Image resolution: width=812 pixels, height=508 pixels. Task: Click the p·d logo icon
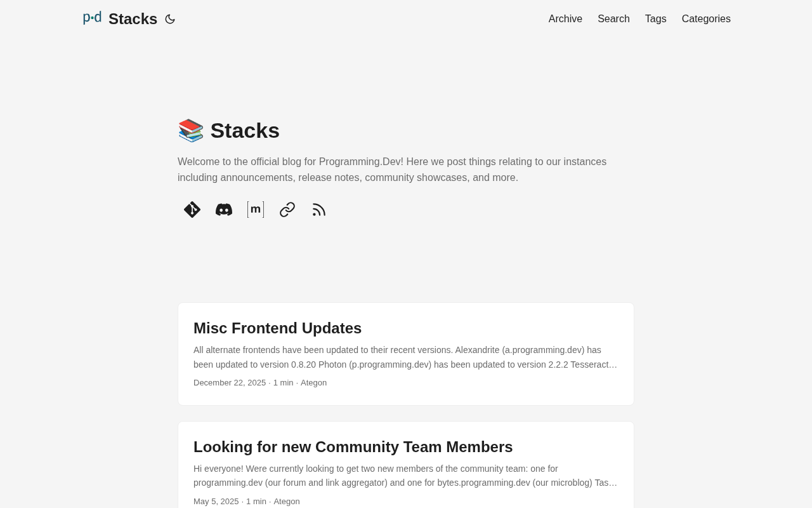[92, 18]
